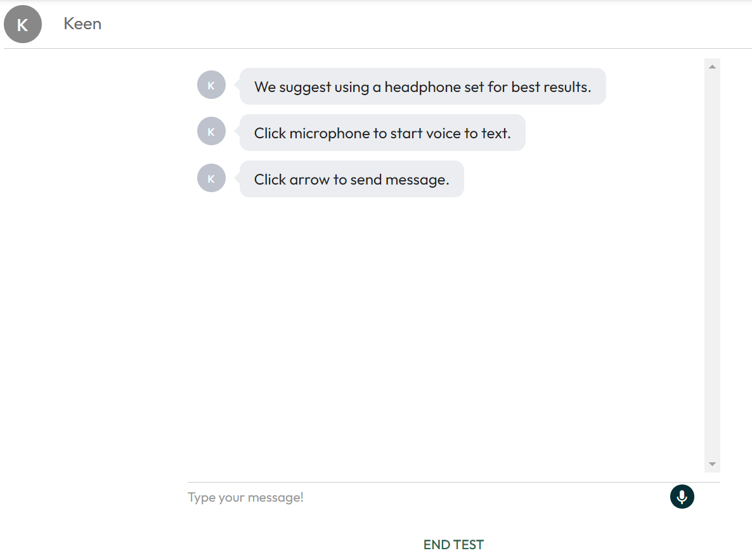Click empty chat area below messages

tap(446, 336)
